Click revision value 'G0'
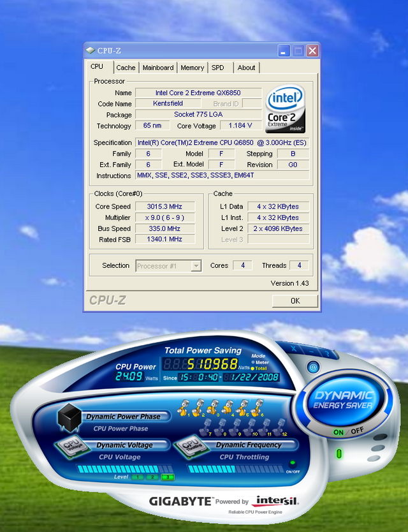Image resolution: width=408 pixels, height=532 pixels. point(293,165)
